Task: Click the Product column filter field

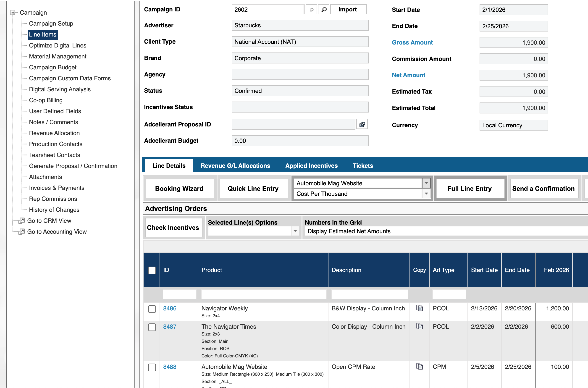Action: click(263, 294)
